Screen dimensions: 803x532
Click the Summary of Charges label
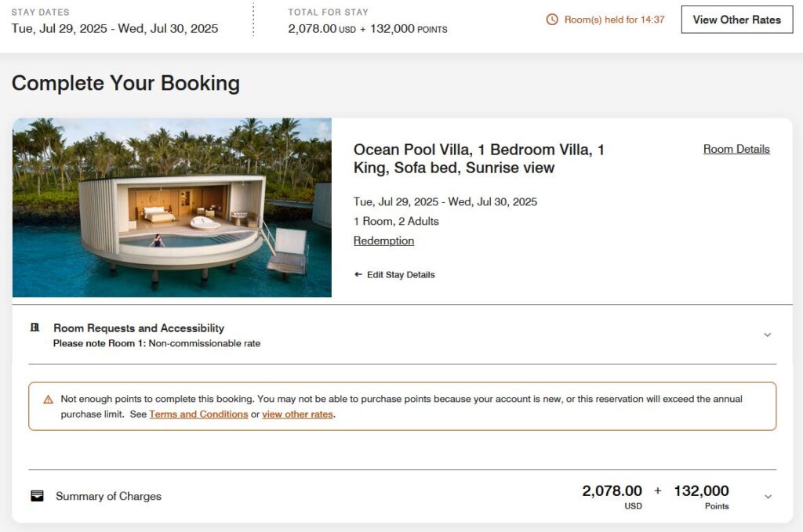pyautogui.click(x=108, y=497)
